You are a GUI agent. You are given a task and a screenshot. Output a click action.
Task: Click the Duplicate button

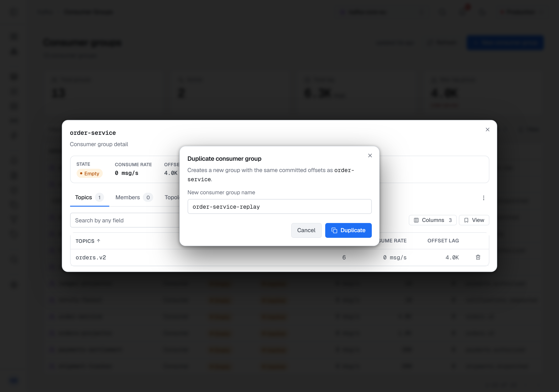348,230
